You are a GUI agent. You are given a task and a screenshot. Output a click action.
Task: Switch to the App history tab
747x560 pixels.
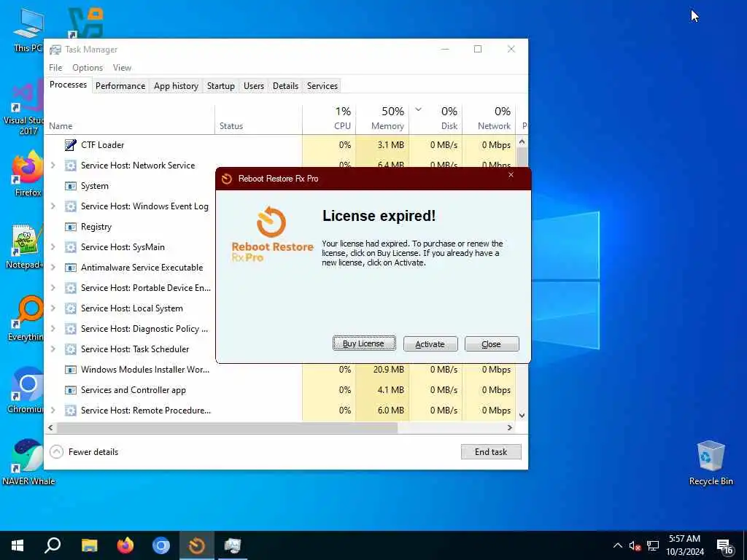coord(176,86)
